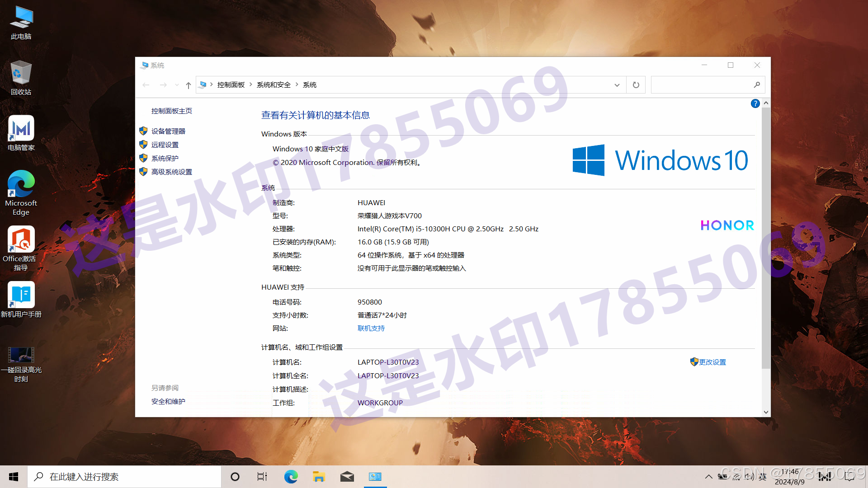The image size is (868, 488).
Task: Click the 更改设置 change settings link
Action: tap(712, 362)
